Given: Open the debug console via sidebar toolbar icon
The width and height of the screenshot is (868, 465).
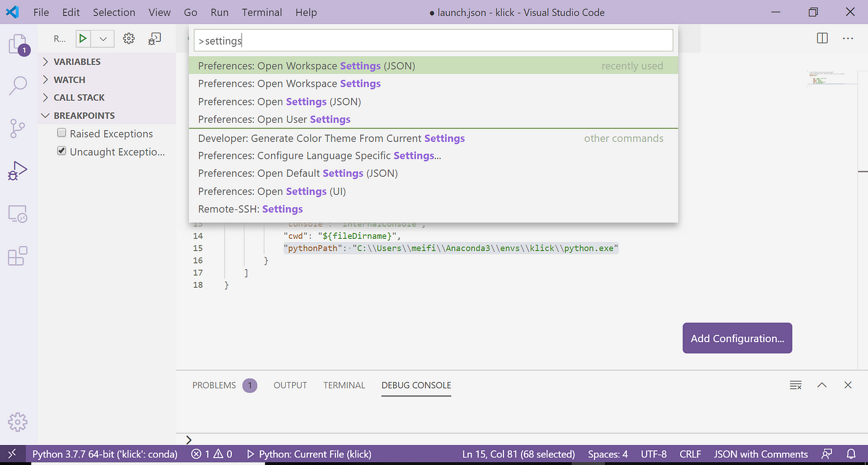Looking at the screenshot, I should point(154,38).
